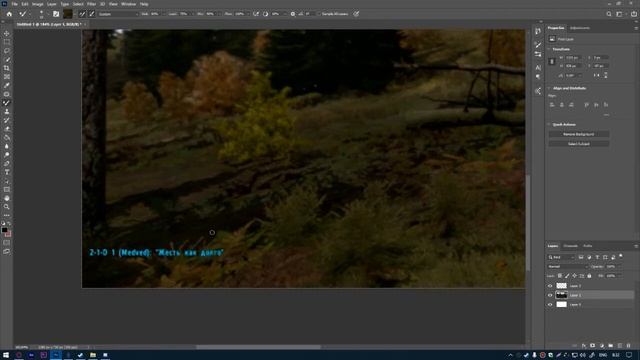The width and height of the screenshot is (640, 360).
Task: Open rotation angle dropdown in Properties
Action: click(580, 76)
